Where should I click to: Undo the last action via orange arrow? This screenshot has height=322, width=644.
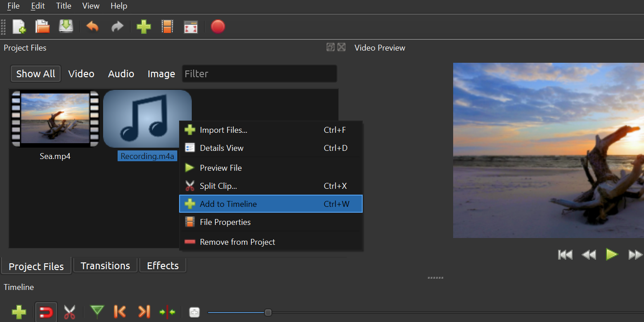point(92,27)
